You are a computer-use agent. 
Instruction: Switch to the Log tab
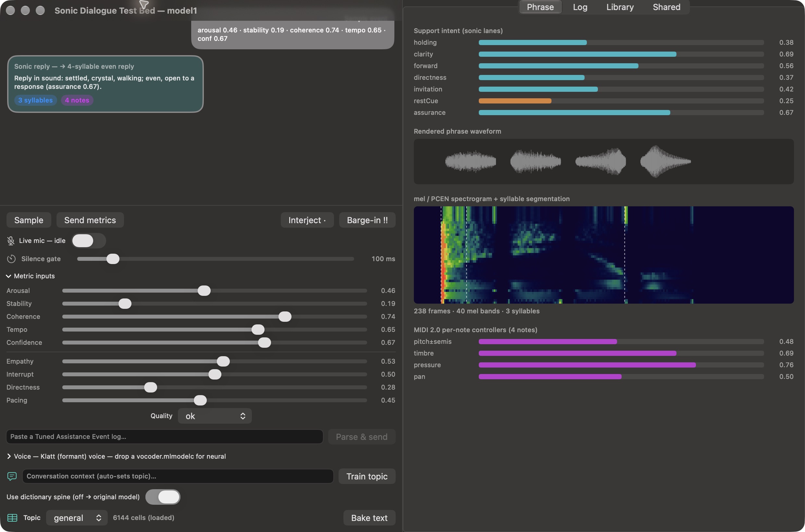point(580,7)
